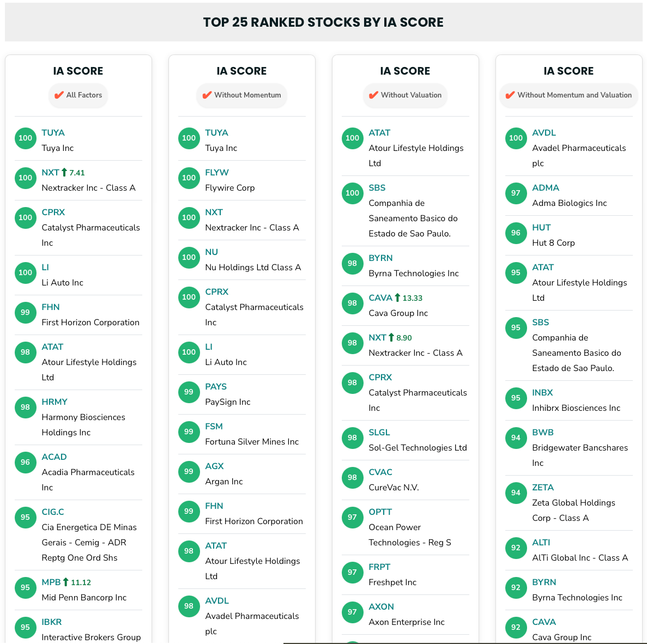
Task: Click the 100 badge beside AVDL in the last column
Action: click(516, 138)
